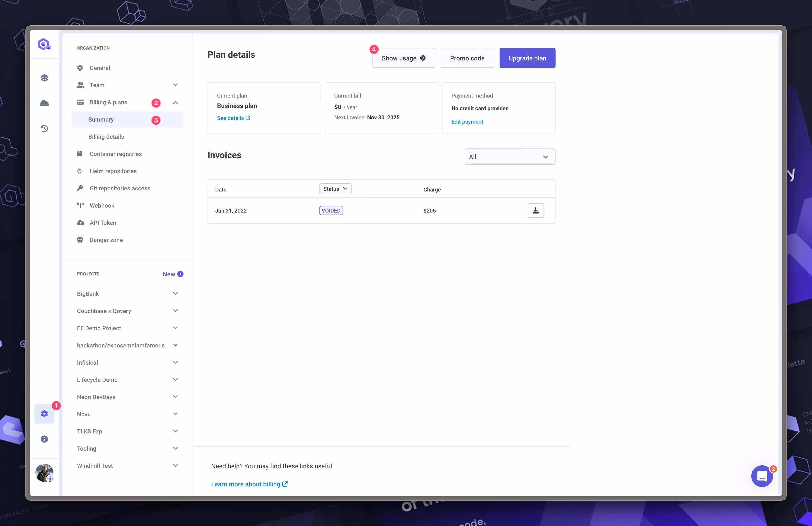The image size is (812, 526).
Task: Open the Invoices filter dropdown showing All
Action: [x=510, y=156]
